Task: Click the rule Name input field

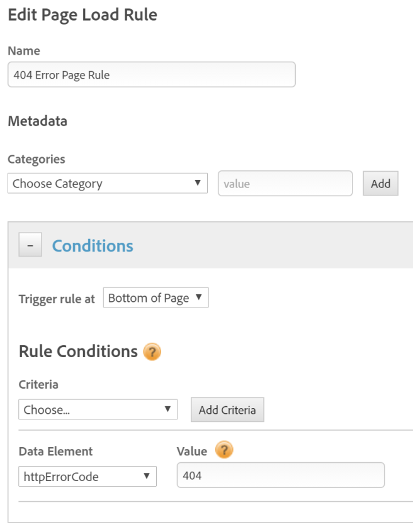Action: pos(151,75)
